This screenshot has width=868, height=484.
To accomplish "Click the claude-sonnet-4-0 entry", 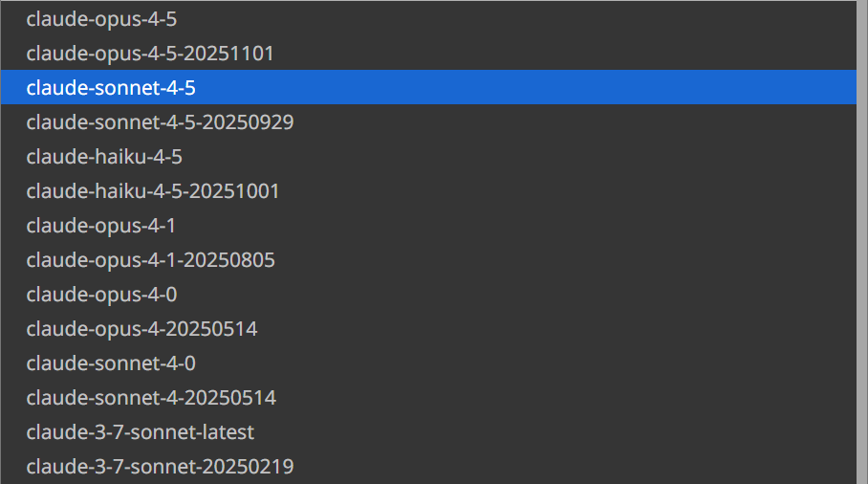I will tap(111, 363).
